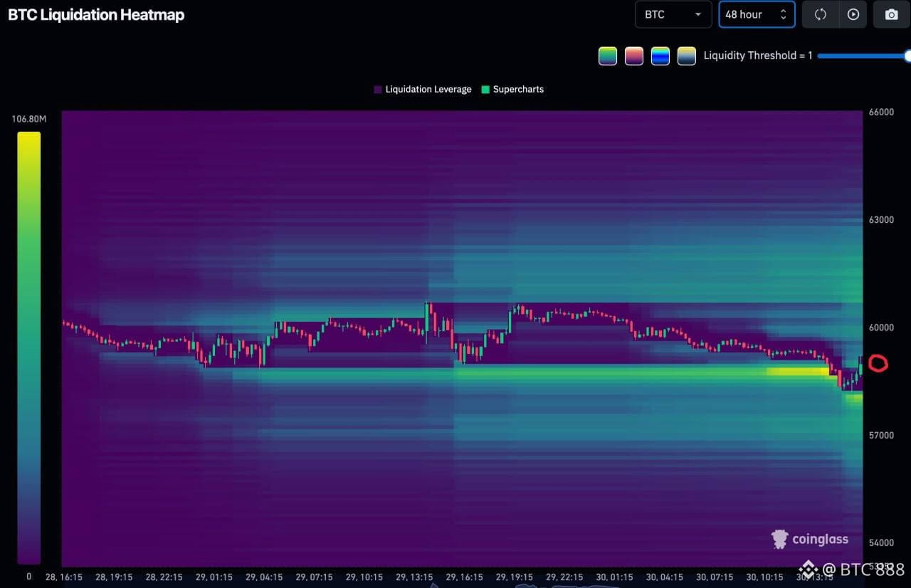
Task: Click the "30, 04:15" time axis label
Action: (664, 577)
